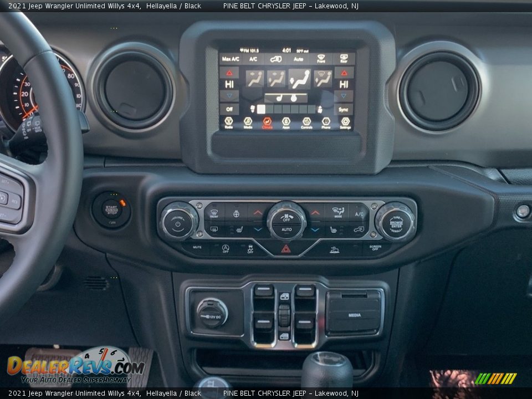532x399 pixels.
Task: Push the right red temperature up chevron
Action: click(x=315, y=212)
